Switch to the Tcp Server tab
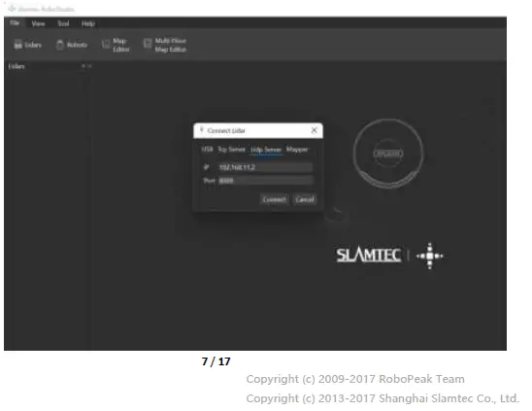This screenshot has height=411, width=532. 231,149
